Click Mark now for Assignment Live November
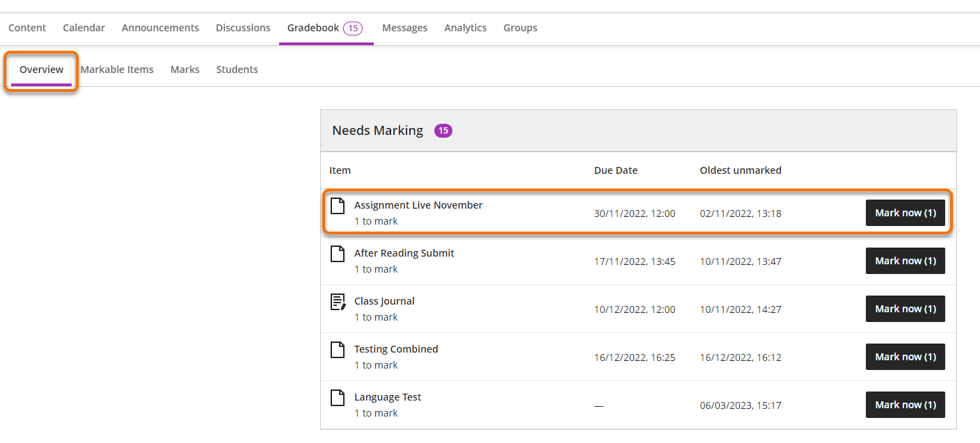 pyautogui.click(x=905, y=213)
